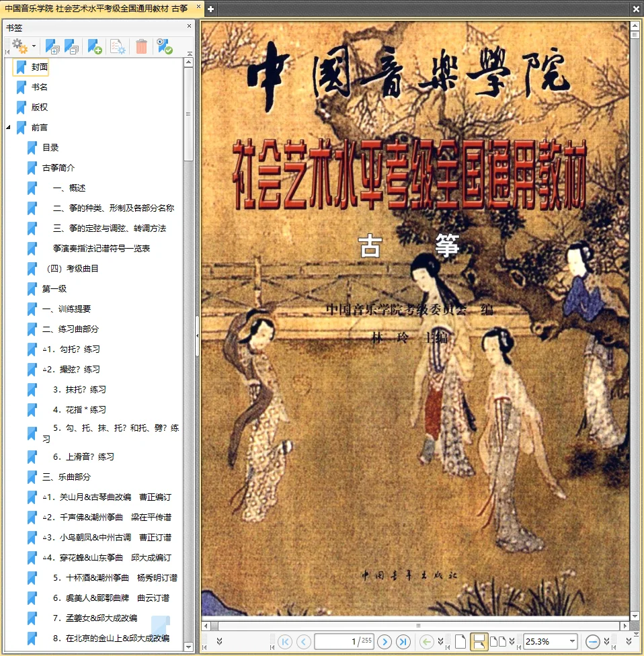
Task: Expand more navigation options chevron beside back arrow
Action: click(440, 641)
